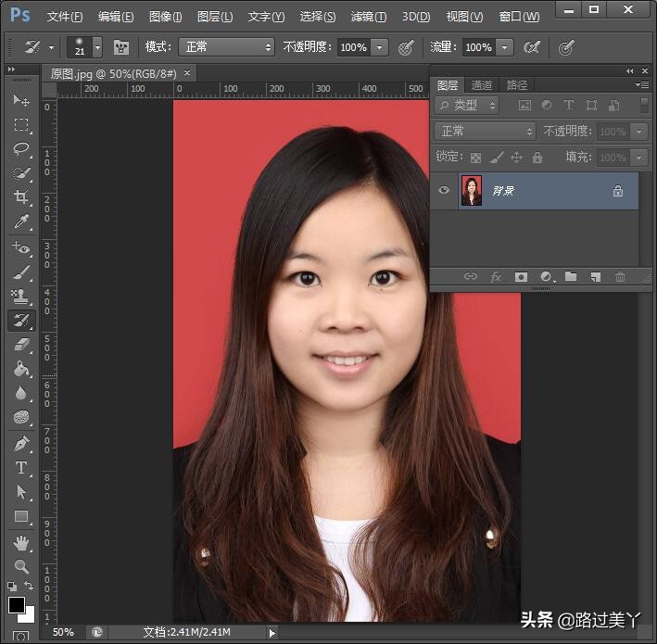Select the Crop tool

[21, 197]
